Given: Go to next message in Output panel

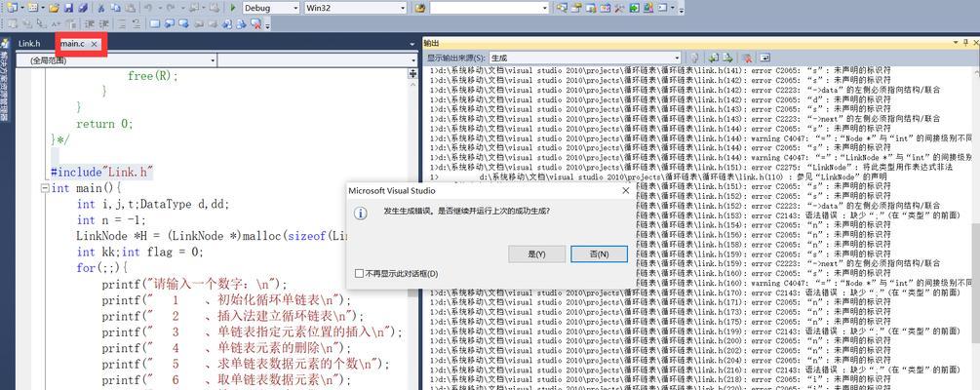Looking at the screenshot, I should pyautogui.click(x=727, y=58).
